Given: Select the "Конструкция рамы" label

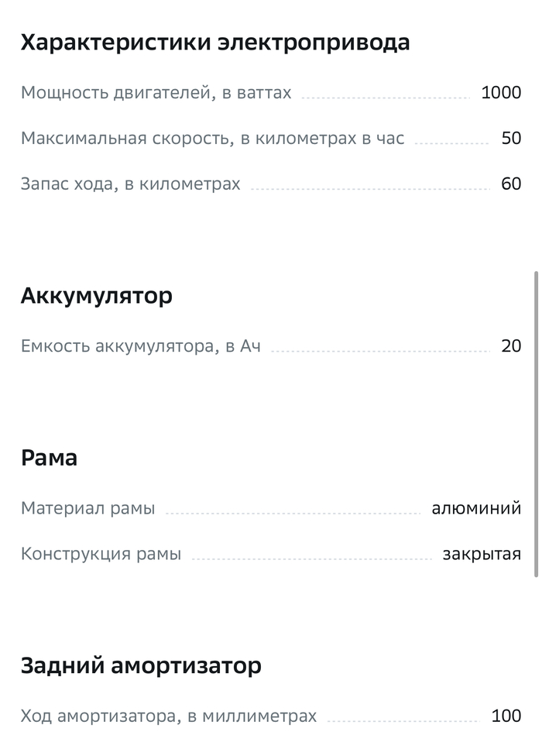Looking at the screenshot, I should [x=101, y=555].
